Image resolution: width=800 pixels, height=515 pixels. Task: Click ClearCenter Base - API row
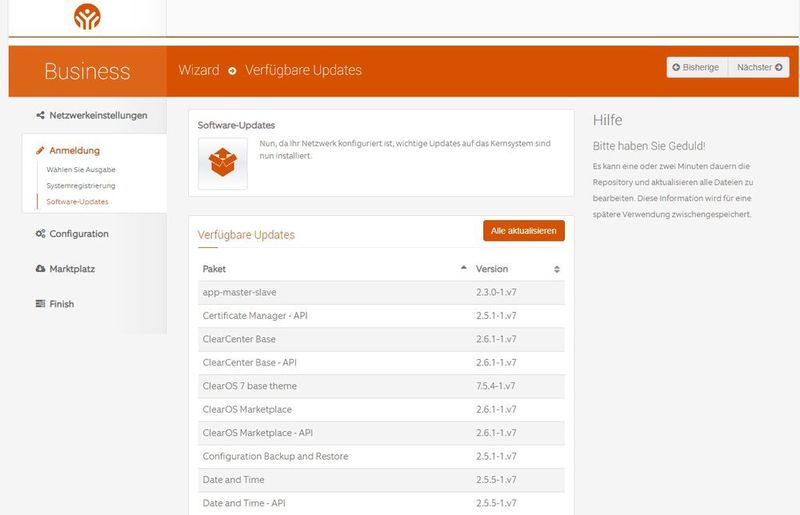[x=381, y=363]
